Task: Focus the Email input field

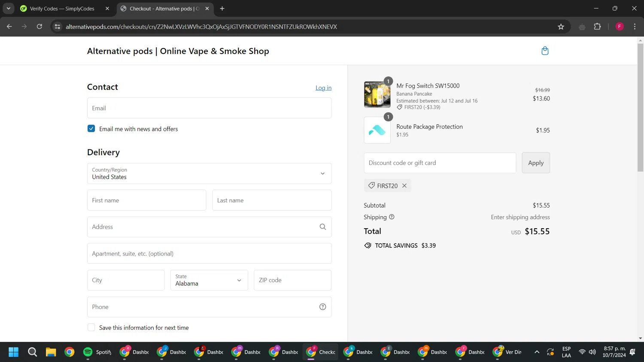Action: click(x=210, y=108)
